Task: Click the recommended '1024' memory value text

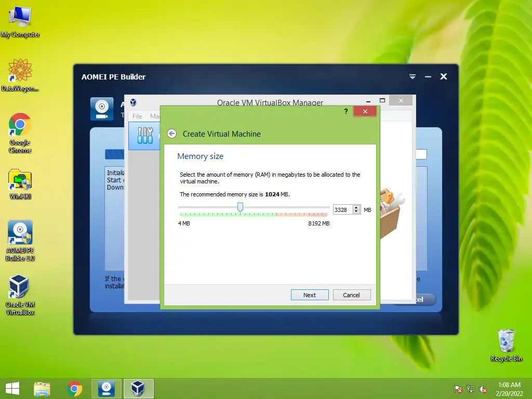Action: pyautogui.click(x=272, y=194)
